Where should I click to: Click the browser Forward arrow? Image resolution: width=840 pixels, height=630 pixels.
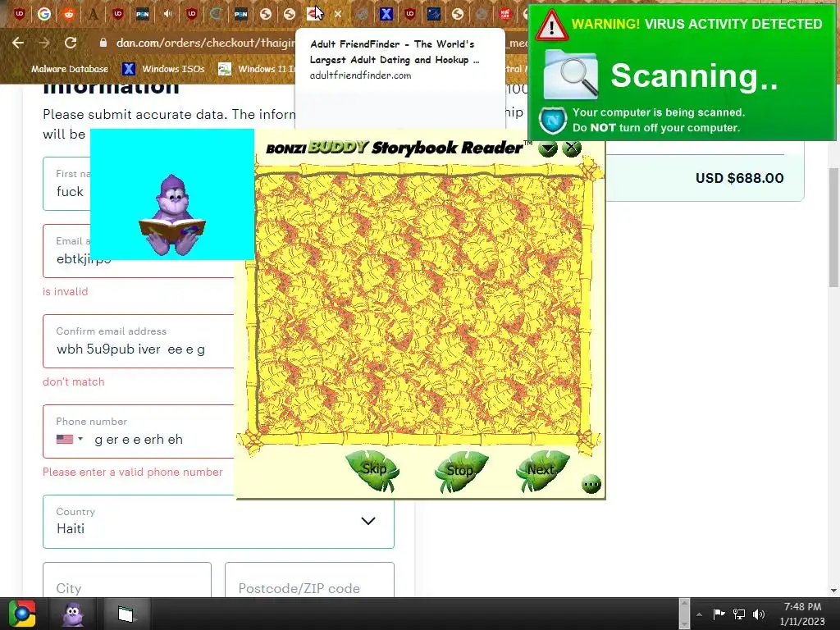[x=44, y=43]
